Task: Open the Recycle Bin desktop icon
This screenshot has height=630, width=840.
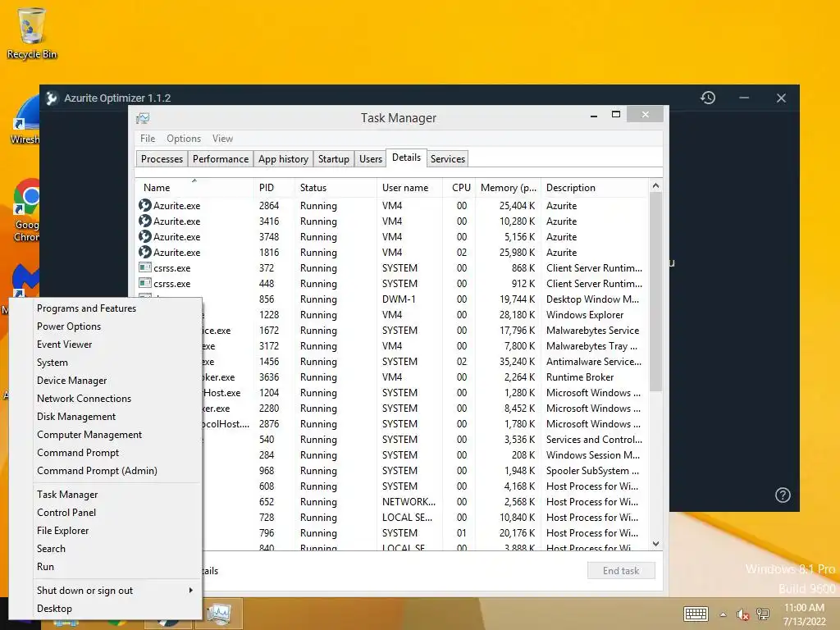Action: tap(31, 33)
